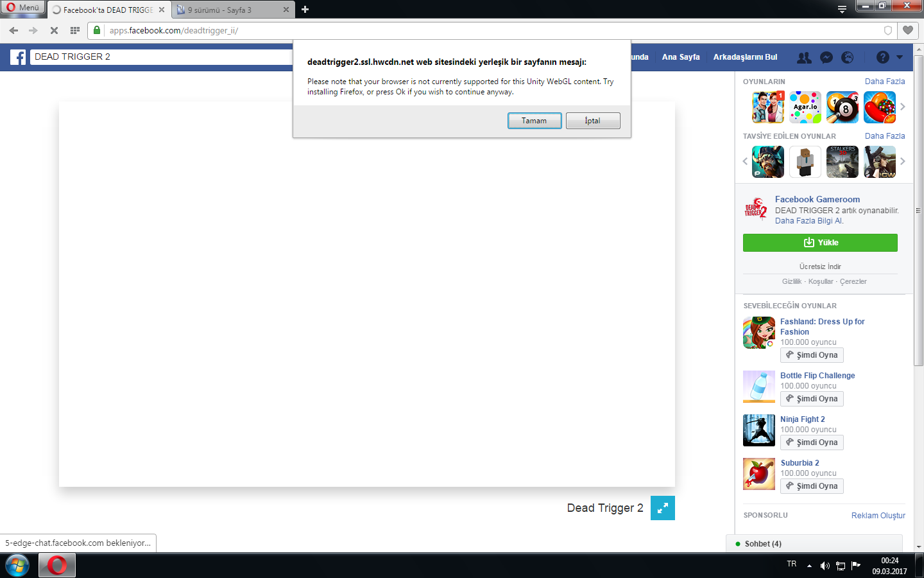Open the Suburbia 2 game link
Screen dimensions: 924x578
(x=800, y=463)
